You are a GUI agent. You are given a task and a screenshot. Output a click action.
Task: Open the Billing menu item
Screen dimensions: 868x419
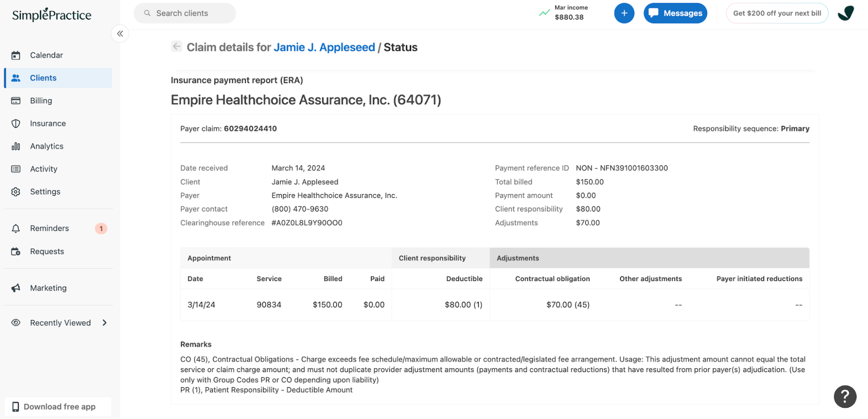pos(58,101)
